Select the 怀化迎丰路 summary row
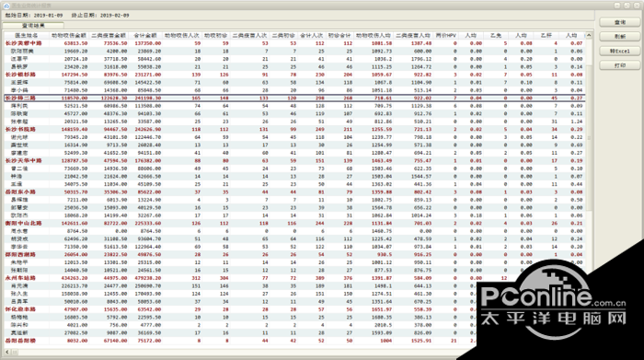The width and height of the screenshot is (644, 360). [x=294, y=309]
